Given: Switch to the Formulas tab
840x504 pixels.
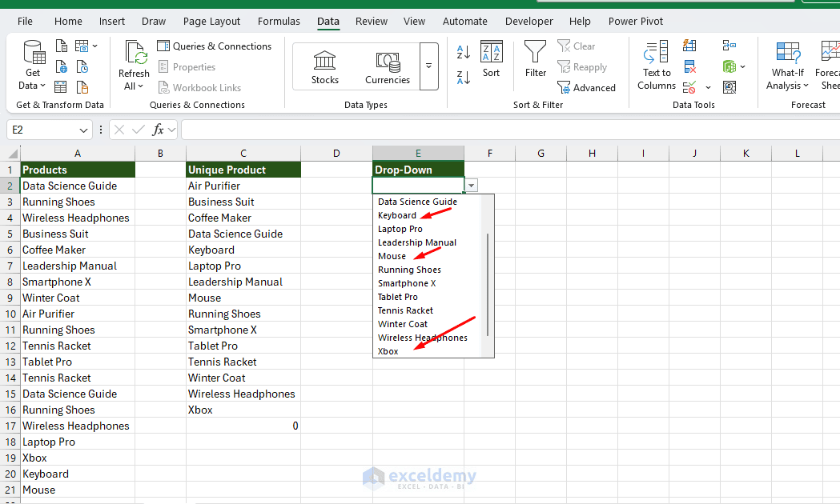Looking at the screenshot, I should tap(279, 22).
